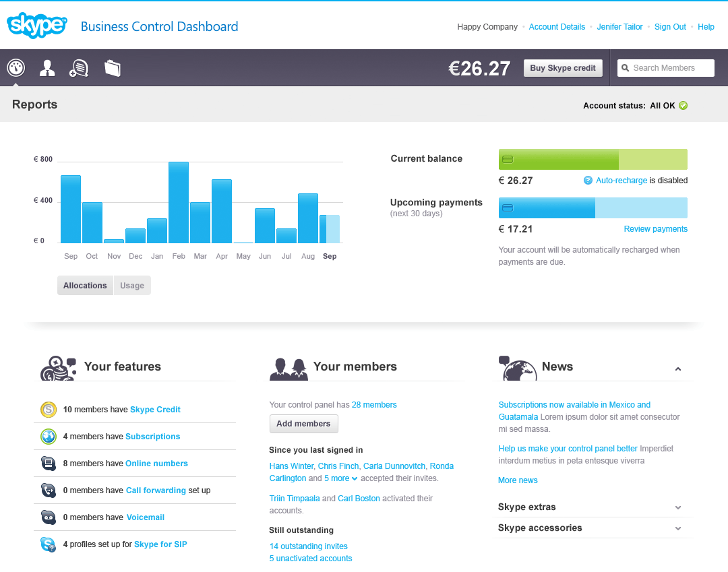Expand the "5 more" members dropdown

340,478
